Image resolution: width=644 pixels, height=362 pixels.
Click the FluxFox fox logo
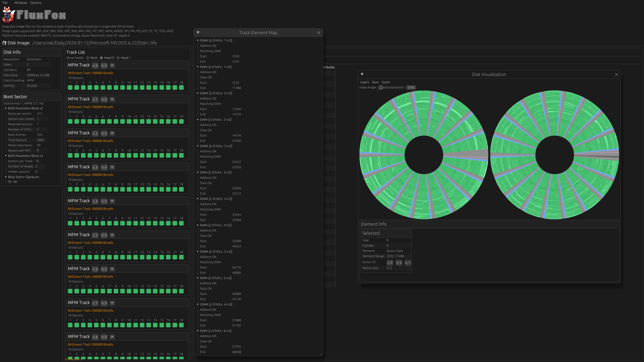(9, 15)
